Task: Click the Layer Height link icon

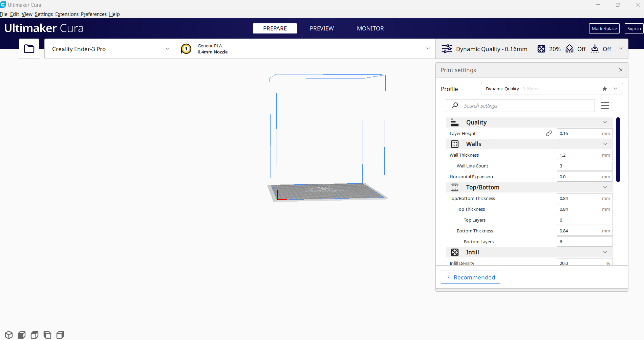Action: click(549, 133)
